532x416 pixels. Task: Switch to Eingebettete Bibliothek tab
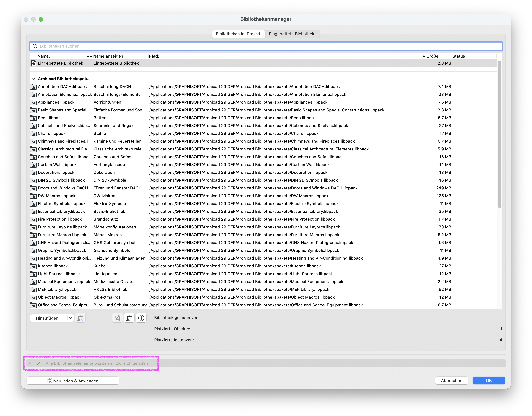click(x=292, y=34)
